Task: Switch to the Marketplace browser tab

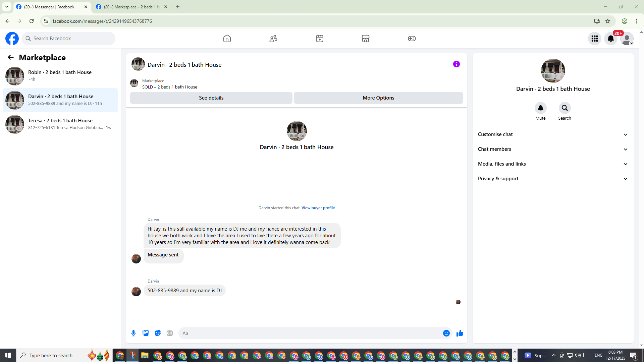Action: (x=131, y=7)
